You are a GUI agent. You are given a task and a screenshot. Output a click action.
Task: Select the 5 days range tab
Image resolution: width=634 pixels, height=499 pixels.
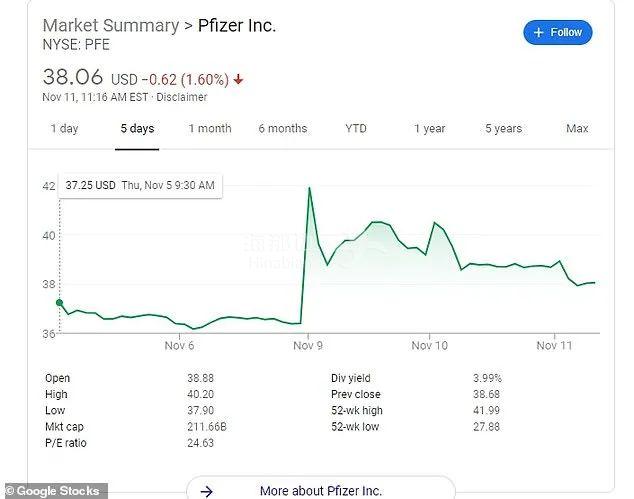tap(137, 129)
